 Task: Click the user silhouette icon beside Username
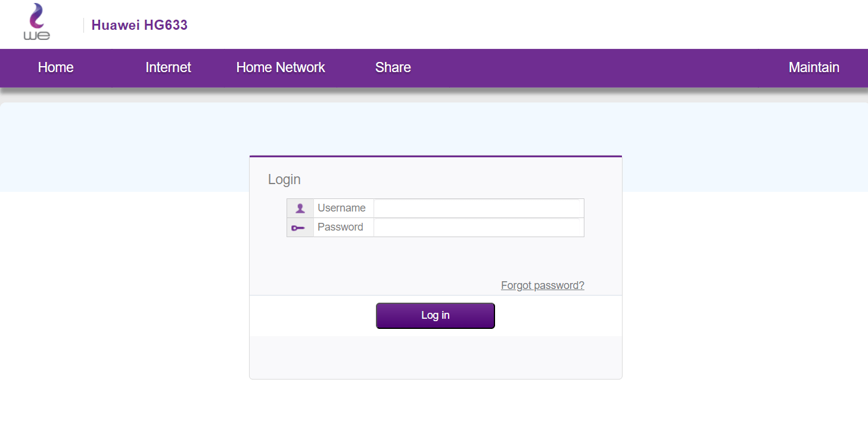pyautogui.click(x=300, y=208)
